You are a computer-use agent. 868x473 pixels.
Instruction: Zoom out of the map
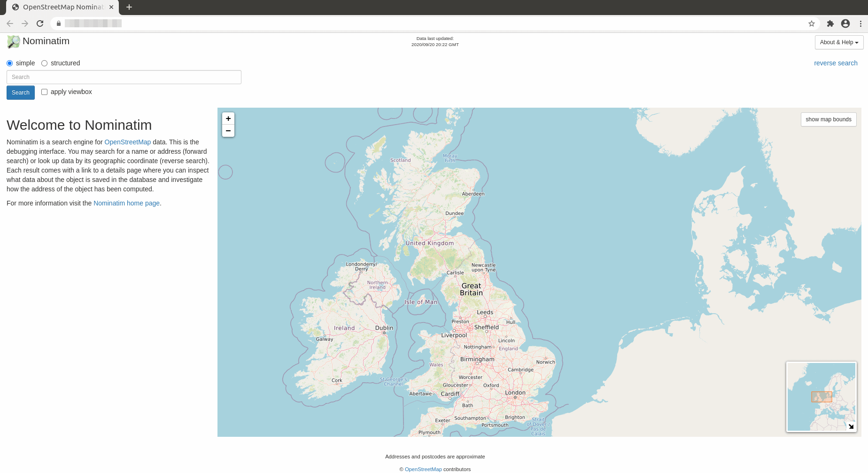point(228,131)
